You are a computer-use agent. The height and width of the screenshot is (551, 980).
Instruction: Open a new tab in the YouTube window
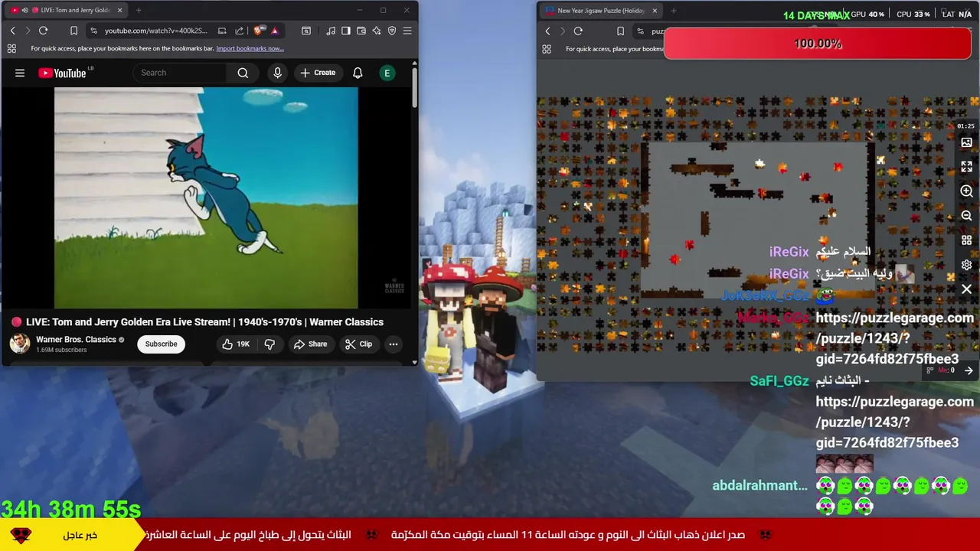click(138, 10)
